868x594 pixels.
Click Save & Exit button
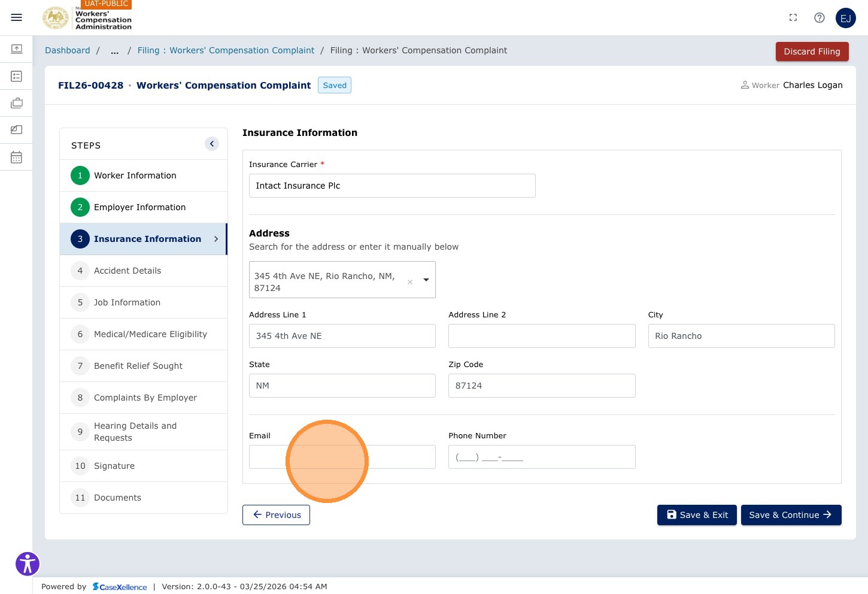pyautogui.click(x=697, y=515)
